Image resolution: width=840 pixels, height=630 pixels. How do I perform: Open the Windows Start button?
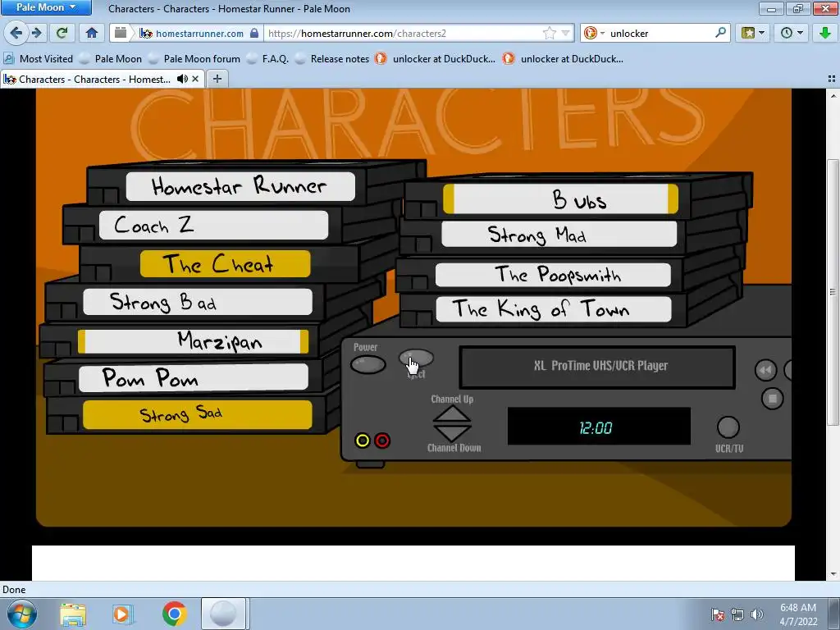point(21,614)
